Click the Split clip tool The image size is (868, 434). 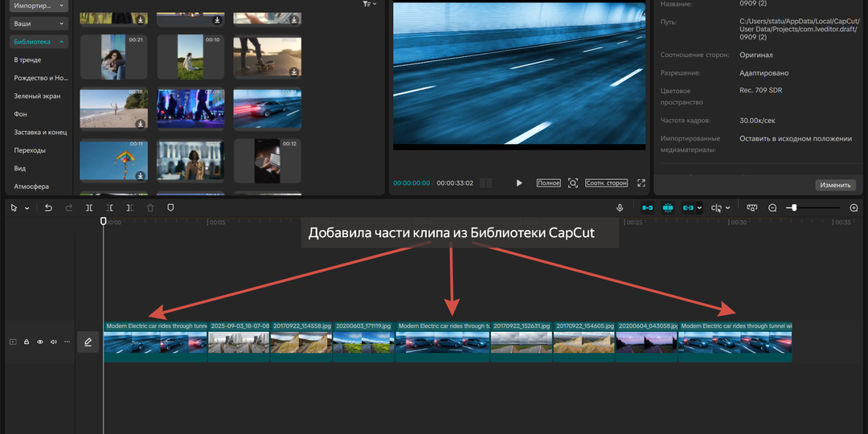coord(89,208)
